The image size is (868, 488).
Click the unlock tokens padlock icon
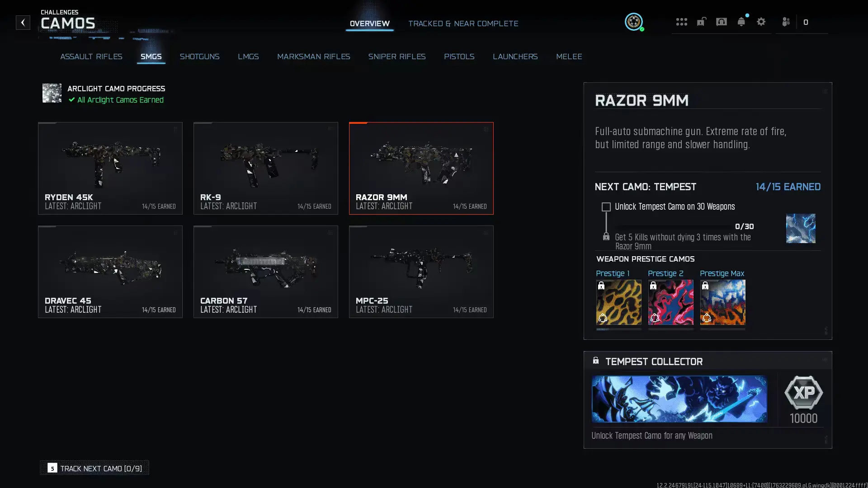coord(701,22)
